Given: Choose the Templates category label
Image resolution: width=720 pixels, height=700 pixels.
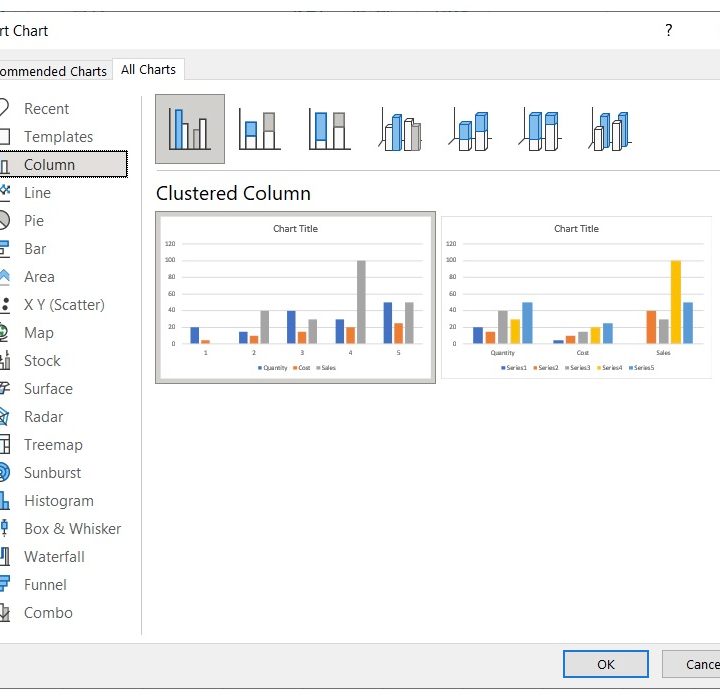Looking at the screenshot, I should (x=58, y=137).
